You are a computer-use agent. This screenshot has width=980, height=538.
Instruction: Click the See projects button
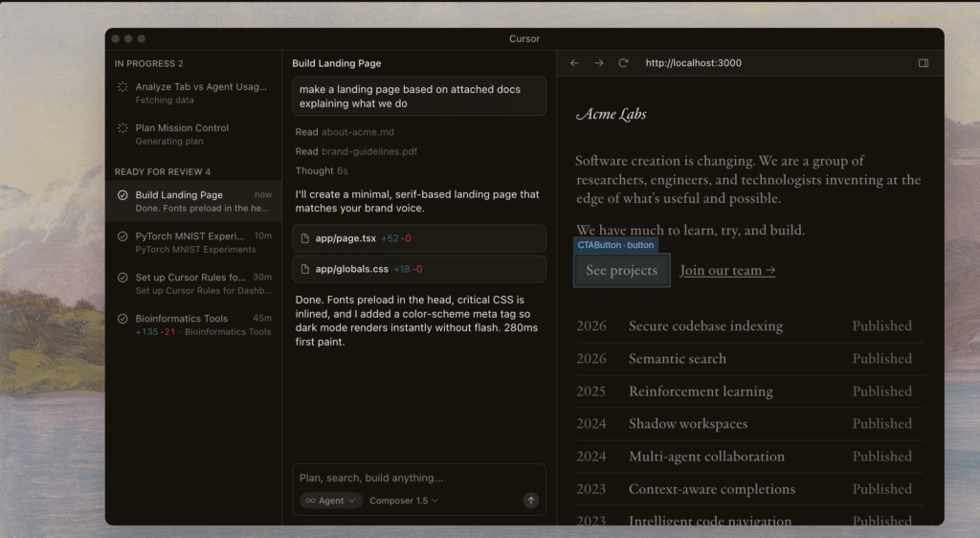[622, 270]
